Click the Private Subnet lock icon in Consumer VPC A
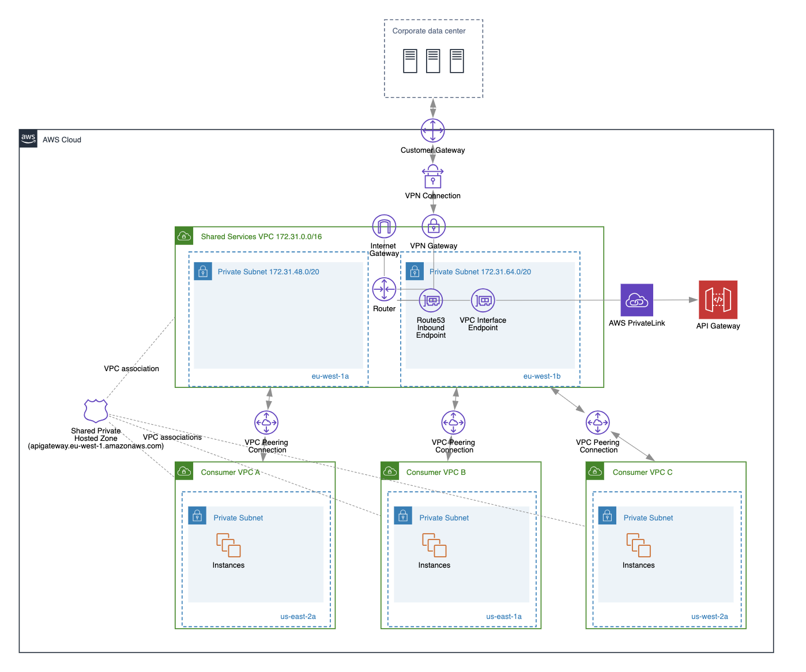Screen dimensions: 806x672 [x=197, y=516]
